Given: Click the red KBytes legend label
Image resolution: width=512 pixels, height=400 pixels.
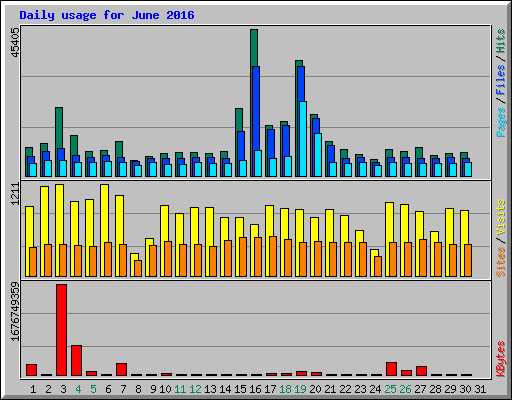Looking at the screenshot, I should (x=500, y=359).
